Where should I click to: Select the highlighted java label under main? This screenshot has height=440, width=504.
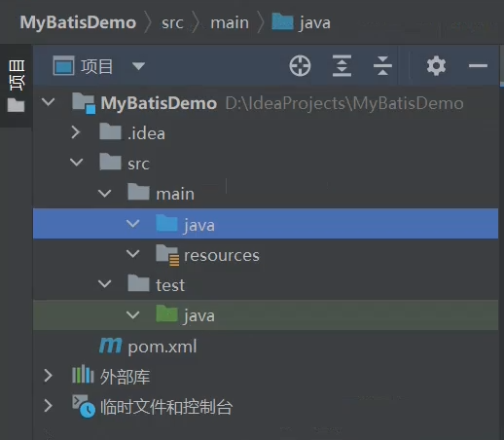point(198,225)
